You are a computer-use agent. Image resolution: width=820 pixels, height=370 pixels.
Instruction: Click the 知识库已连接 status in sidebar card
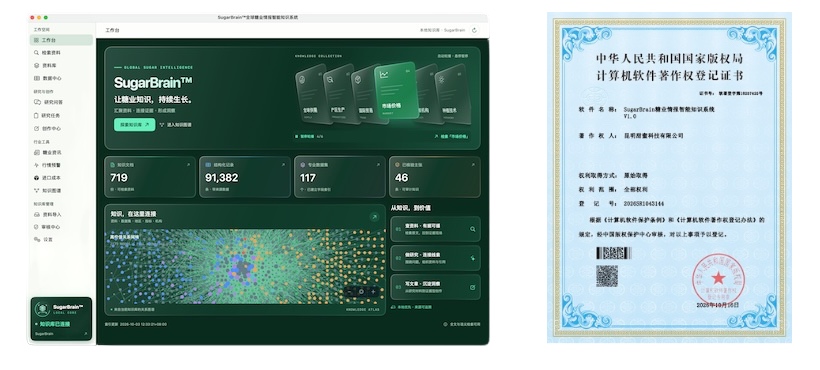click(x=53, y=324)
